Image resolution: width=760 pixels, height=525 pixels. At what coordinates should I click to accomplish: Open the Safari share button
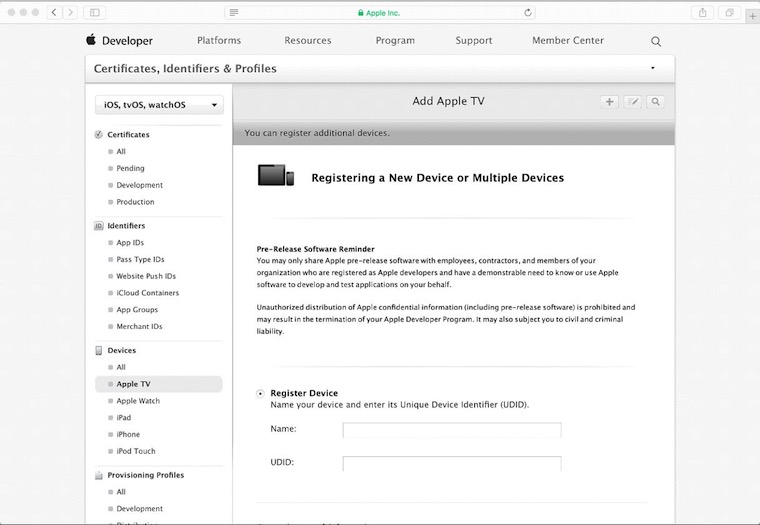point(702,13)
